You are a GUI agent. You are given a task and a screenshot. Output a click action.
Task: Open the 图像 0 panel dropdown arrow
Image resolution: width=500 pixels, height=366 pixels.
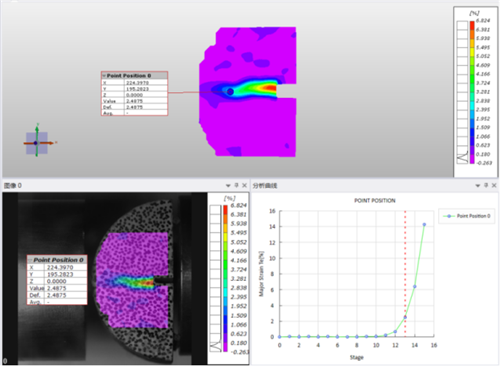pos(228,186)
